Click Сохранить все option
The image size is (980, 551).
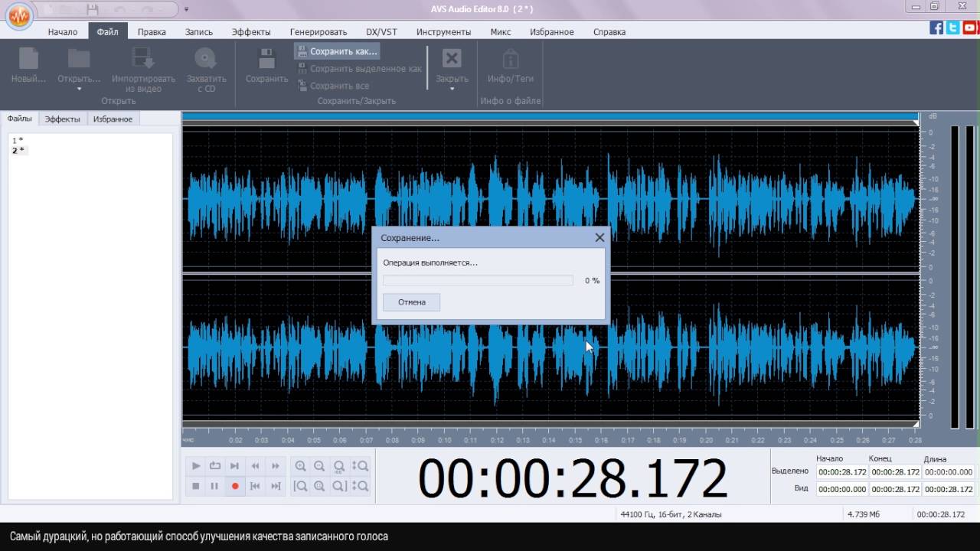pos(334,86)
